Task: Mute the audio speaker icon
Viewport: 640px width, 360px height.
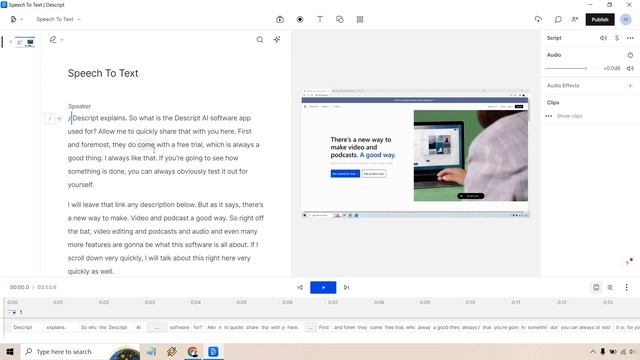Action: point(630,68)
